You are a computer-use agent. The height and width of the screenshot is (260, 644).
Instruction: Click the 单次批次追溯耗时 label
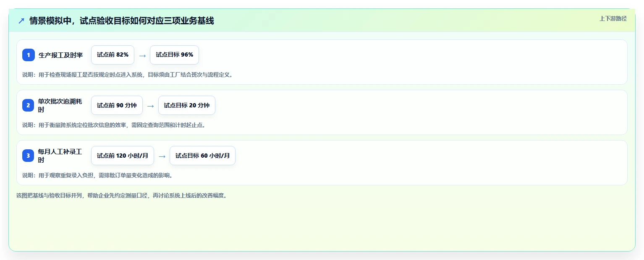[60, 105]
